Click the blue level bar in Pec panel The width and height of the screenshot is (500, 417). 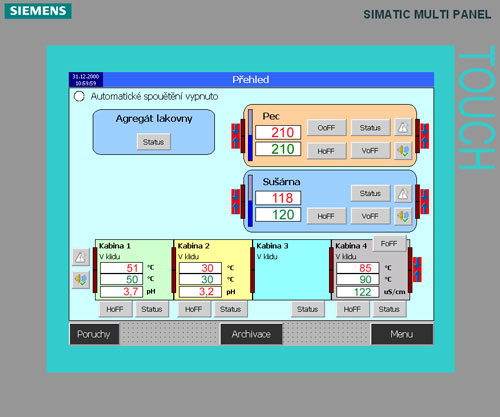[x=250, y=135]
